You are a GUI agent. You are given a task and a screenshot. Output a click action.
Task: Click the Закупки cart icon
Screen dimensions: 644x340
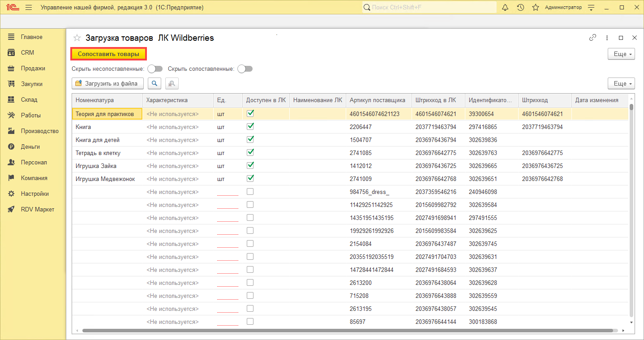[12, 84]
